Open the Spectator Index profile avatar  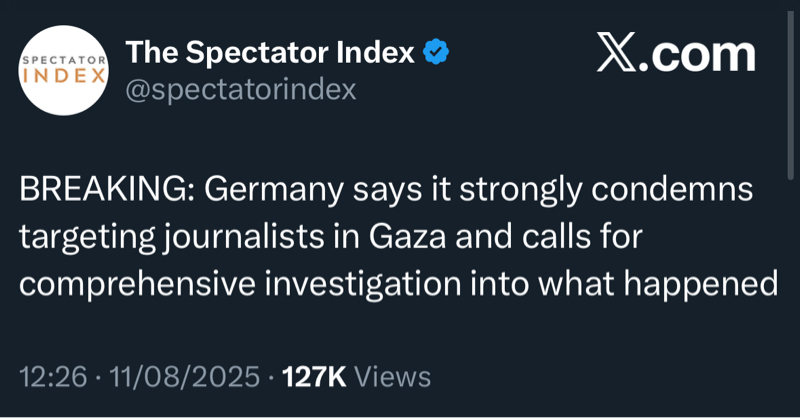click(x=62, y=71)
